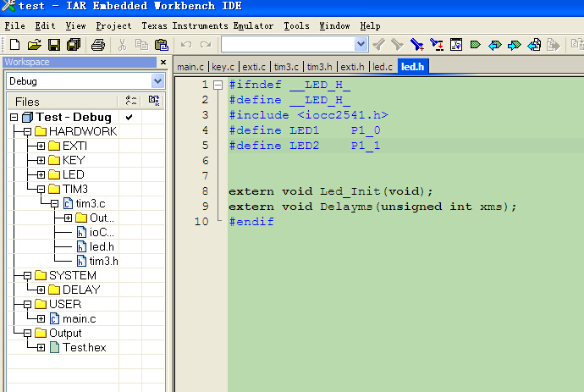
Task: Click the Save All toolbar icon
Action: [74, 45]
